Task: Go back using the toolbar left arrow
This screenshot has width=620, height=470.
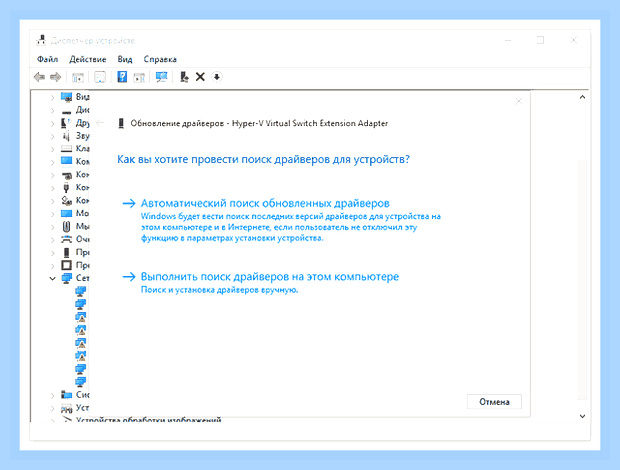Action: point(39,77)
